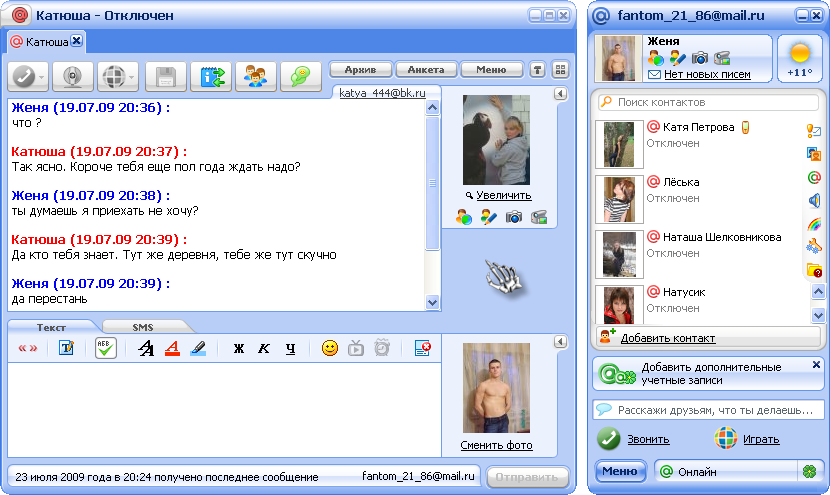Click Увеличить to enlarge the contact photo
830x495 pixels.
(x=503, y=195)
